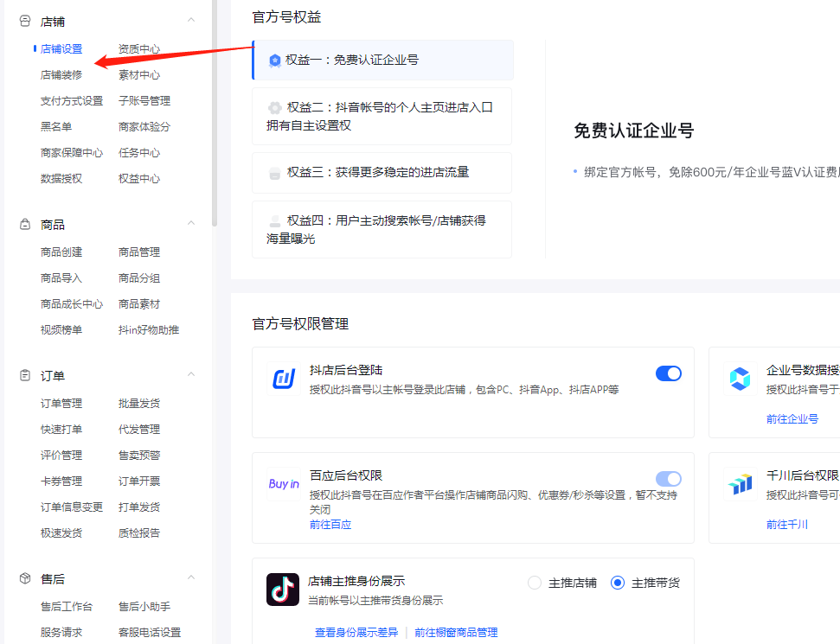Image resolution: width=840 pixels, height=644 pixels.
Task: Click the 千川后台权限 bar chart icon
Action: click(x=740, y=484)
